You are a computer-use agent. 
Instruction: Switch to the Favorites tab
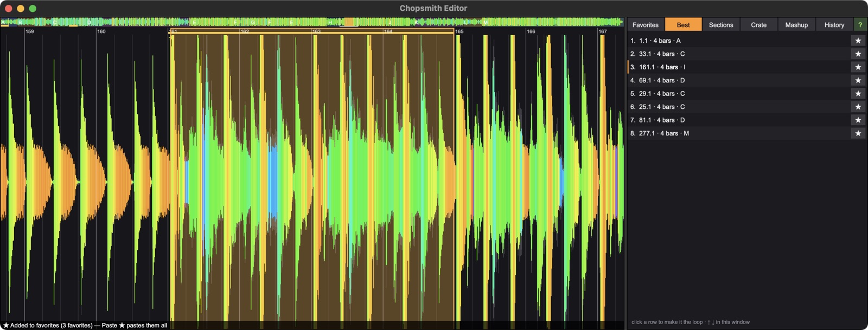click(645, 25)
